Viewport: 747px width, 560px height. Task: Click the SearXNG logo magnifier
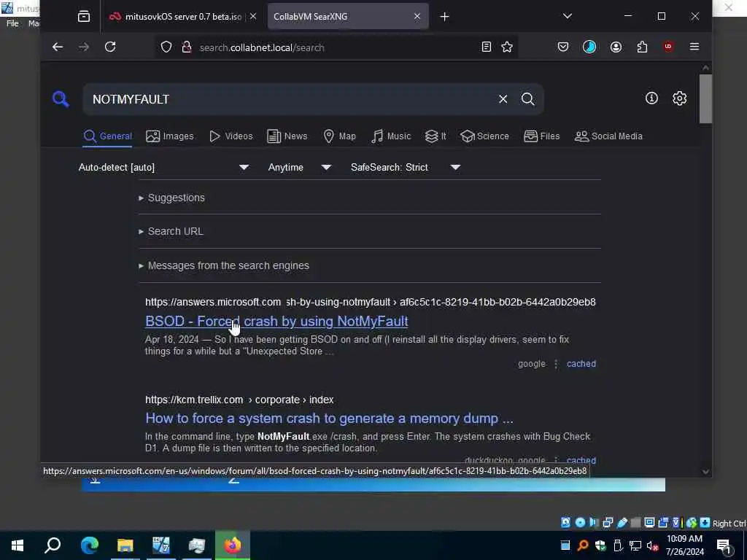(61, 99)
